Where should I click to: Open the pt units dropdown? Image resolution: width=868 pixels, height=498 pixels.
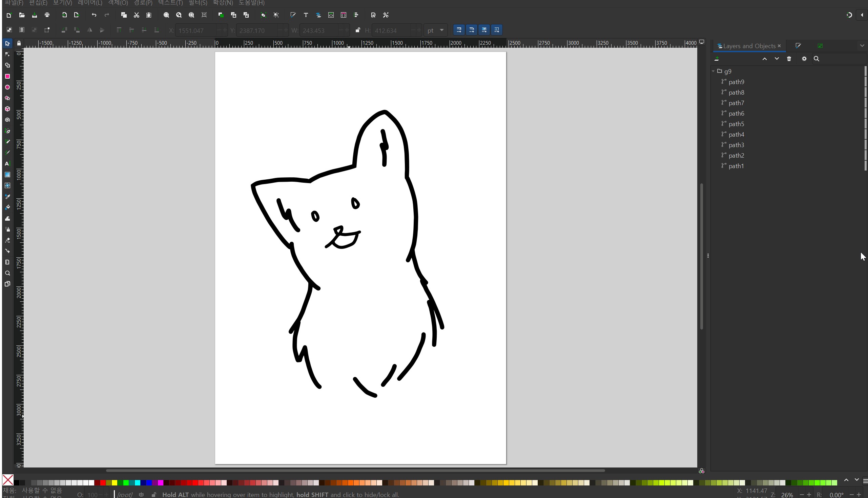(435, 30)
